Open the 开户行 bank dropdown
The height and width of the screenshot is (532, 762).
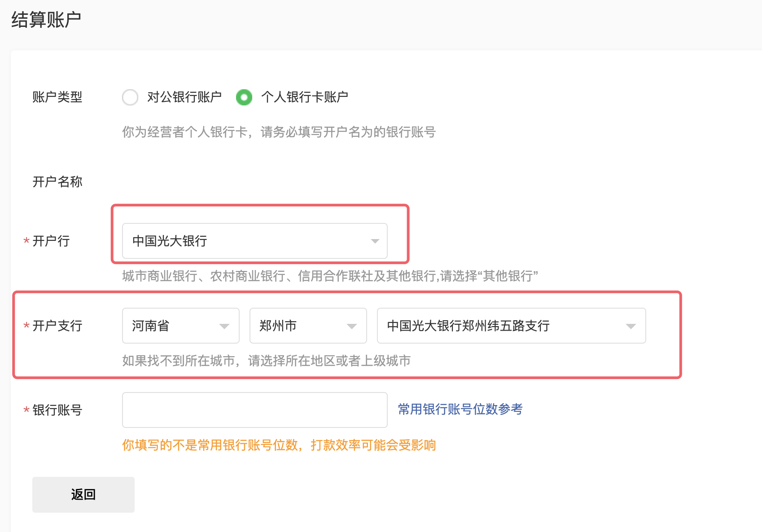[x=254, y=241]
